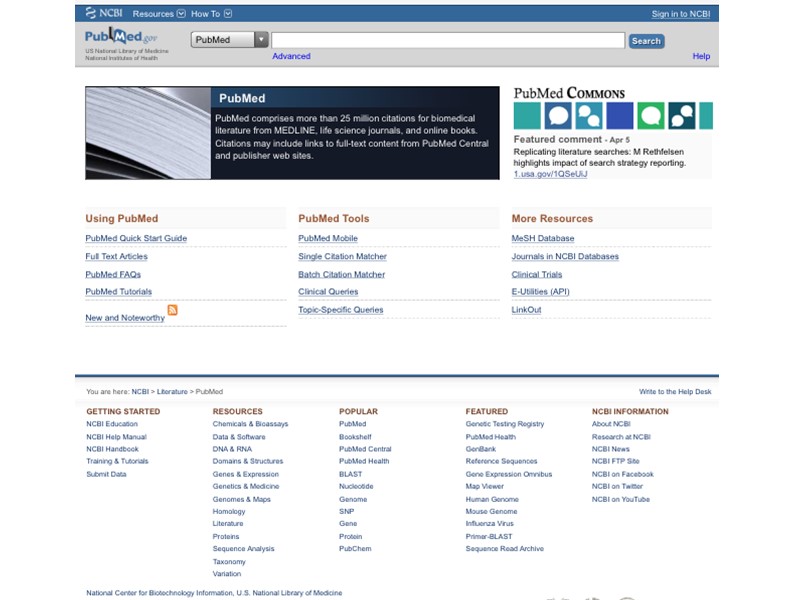The image size is (800, 600).
Task: Open Submit Data footer link
Action: 106,474
